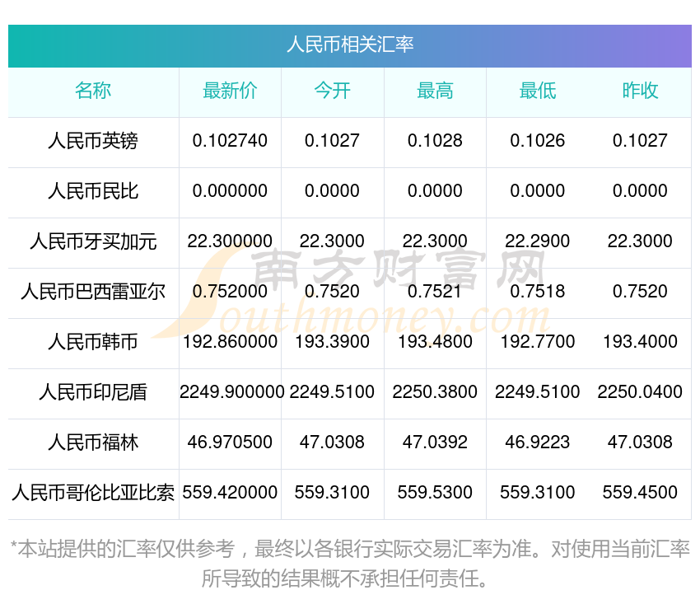Click the 人民币牙买加元 row name
The image size is (700, 604).
tap(93, 241)
